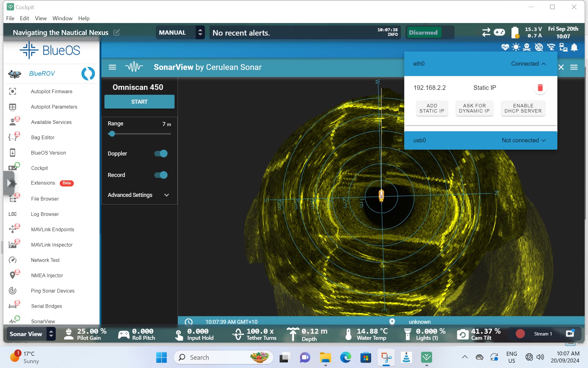Image resolution: width=588 pixels, height=368 pixels.
Task: Click the notifications bell icon
Action: click(574, 47)
